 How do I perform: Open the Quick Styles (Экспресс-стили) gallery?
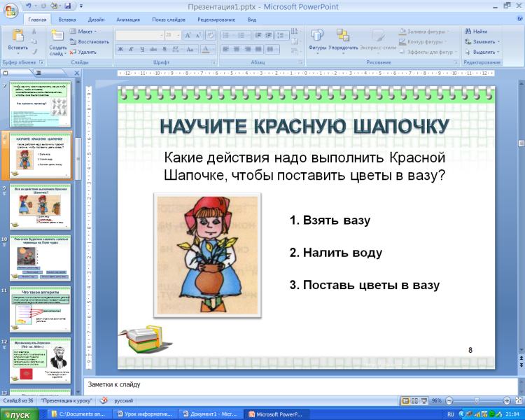[378, 41]
